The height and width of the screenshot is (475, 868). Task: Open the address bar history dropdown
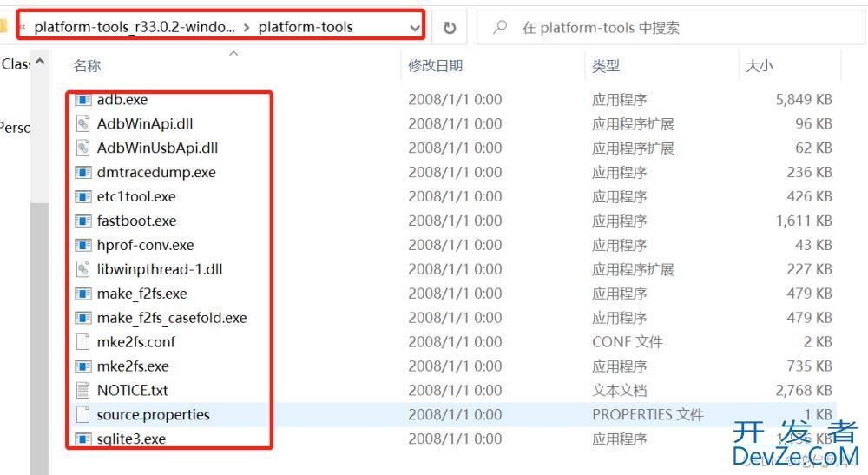[x=415, y=27]
